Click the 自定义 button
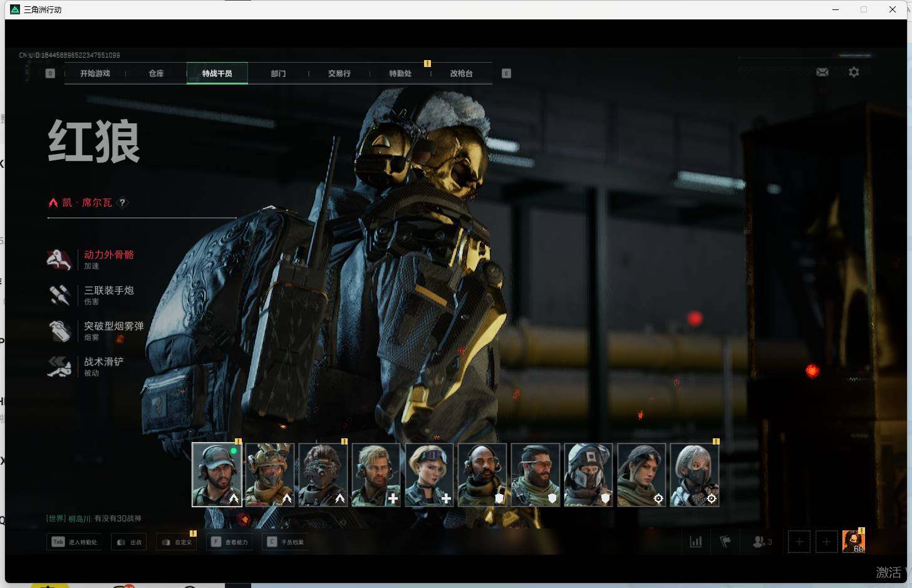Image resolution: width=912 pixels, height=588 pixels. point(177,542)
